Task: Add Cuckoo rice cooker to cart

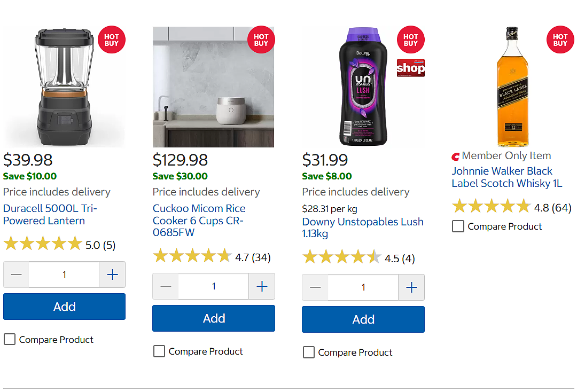Action: pyautogui.click(x=214, y=318)
